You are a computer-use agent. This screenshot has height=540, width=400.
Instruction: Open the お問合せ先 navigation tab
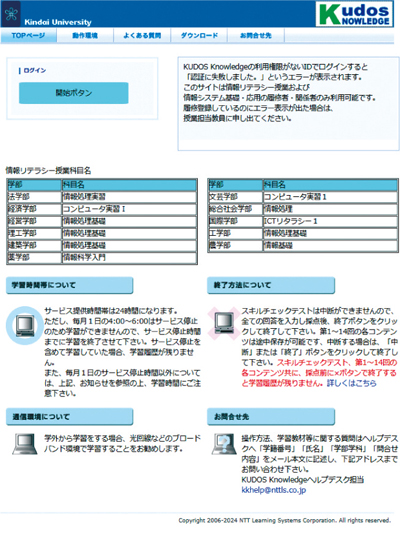coord(256,35)
